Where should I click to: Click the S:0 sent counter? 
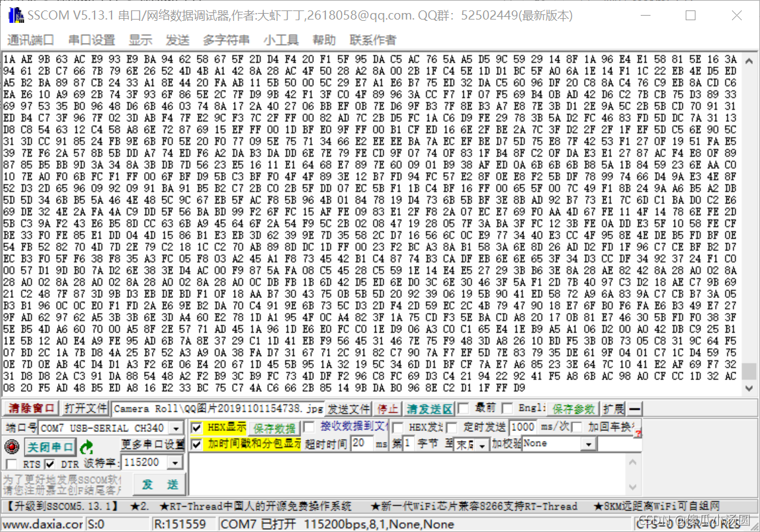[96, 524]
